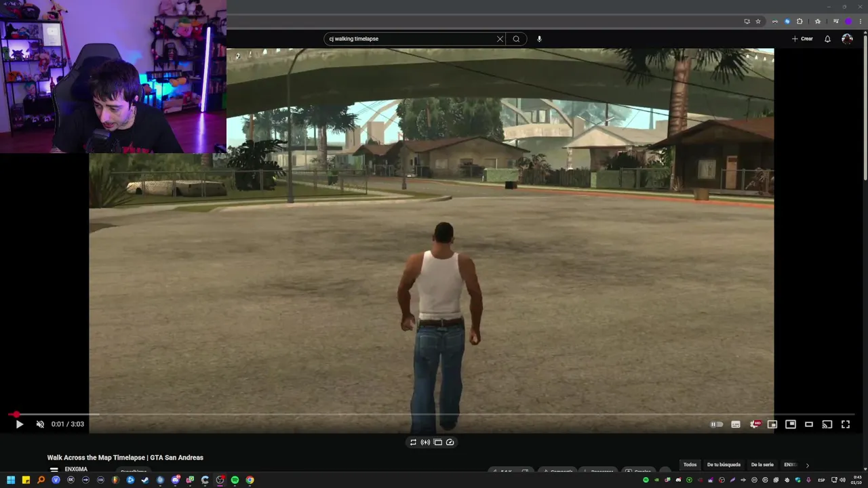868x488 pixels.
Task: Unmute the video with the speaker icon
Action: coord(40,424)
